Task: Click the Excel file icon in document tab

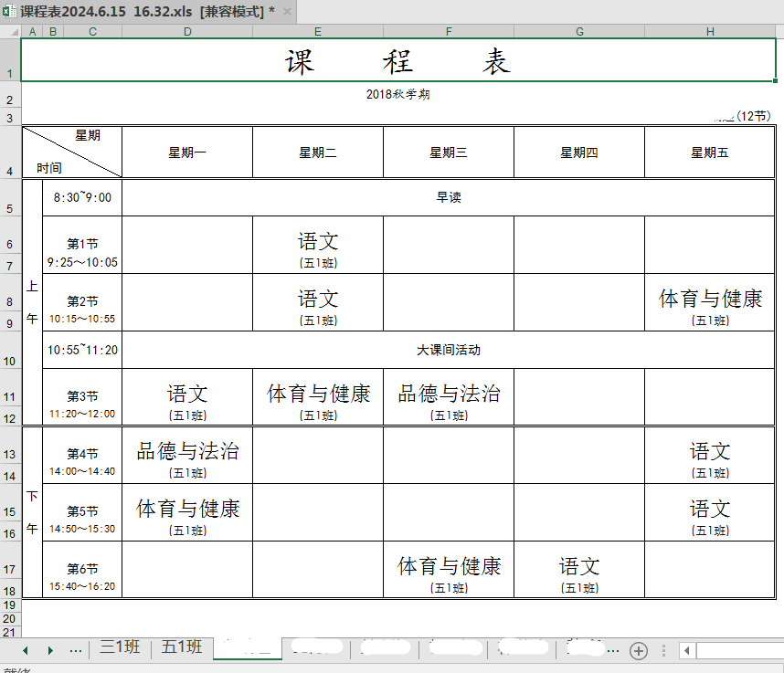Action: click(x=9, y=12)
